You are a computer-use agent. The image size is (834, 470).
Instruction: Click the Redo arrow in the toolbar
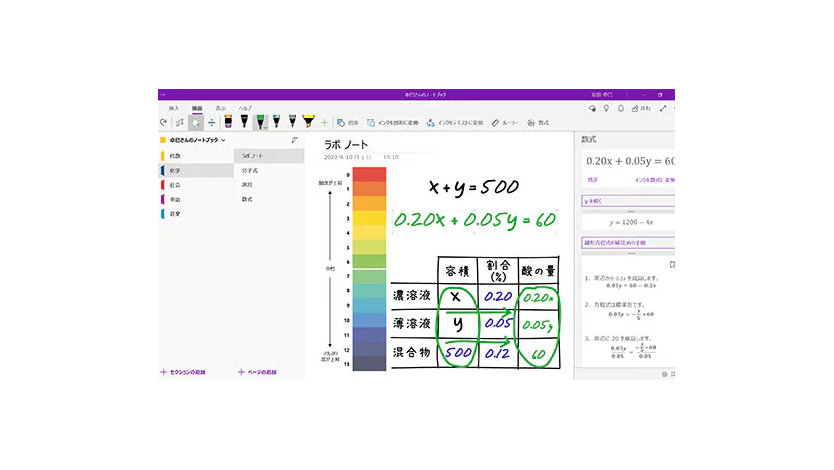[x=164, y=122]
